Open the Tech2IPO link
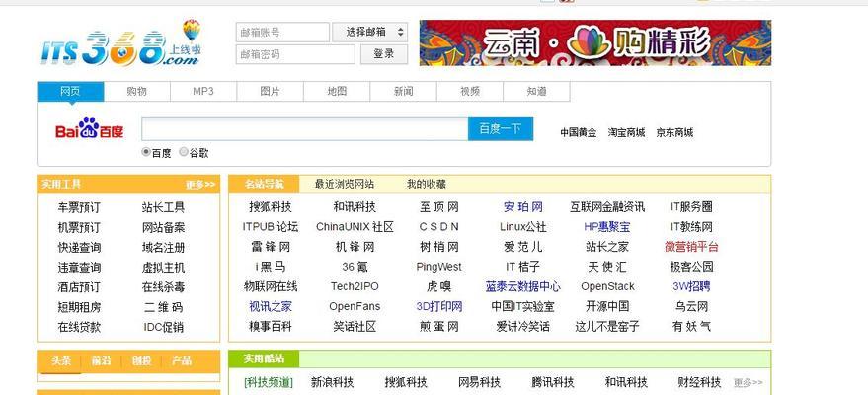The height and width of the screenshot is (395, 868). pos(355,286)
